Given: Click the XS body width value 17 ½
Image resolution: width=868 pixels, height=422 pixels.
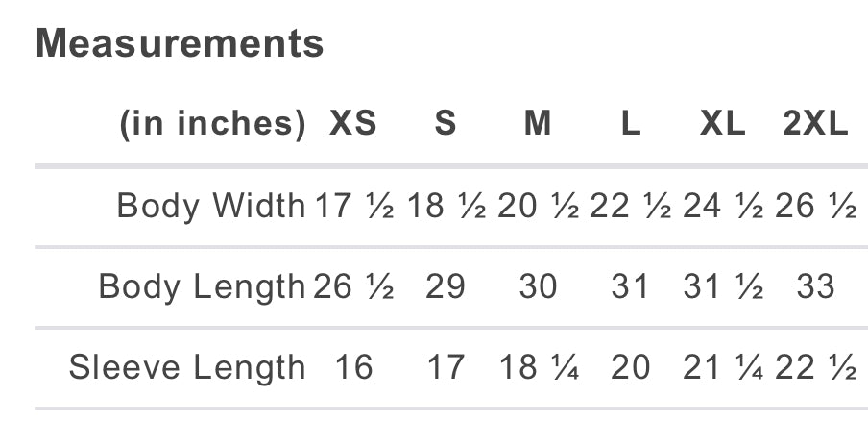Looking at the screenshot, I should coord(354,206).
